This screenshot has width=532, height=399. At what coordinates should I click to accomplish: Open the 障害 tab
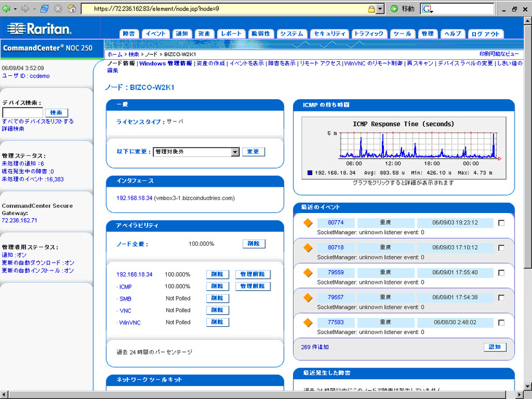tap(129, 33)
